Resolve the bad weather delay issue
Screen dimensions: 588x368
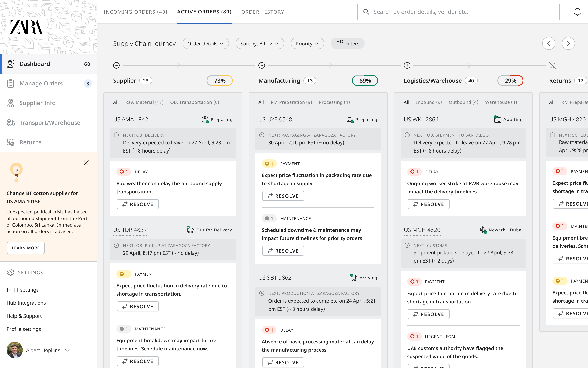(x=138, y=204)
